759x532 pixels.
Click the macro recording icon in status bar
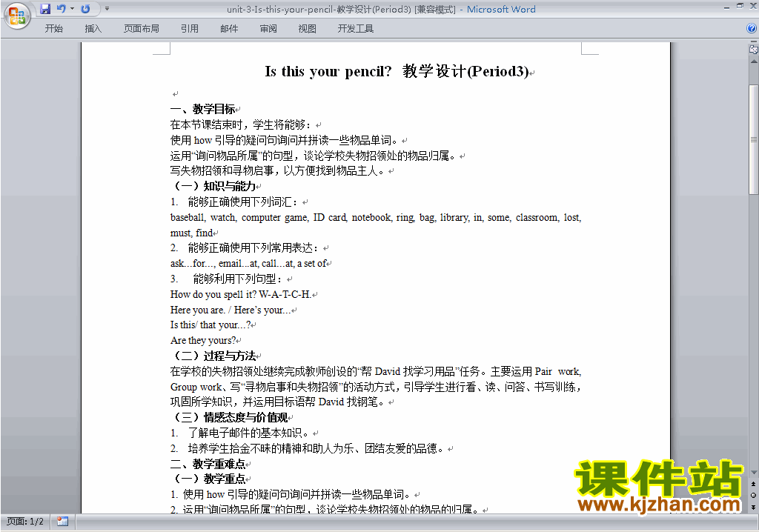[x=62, y=522]
